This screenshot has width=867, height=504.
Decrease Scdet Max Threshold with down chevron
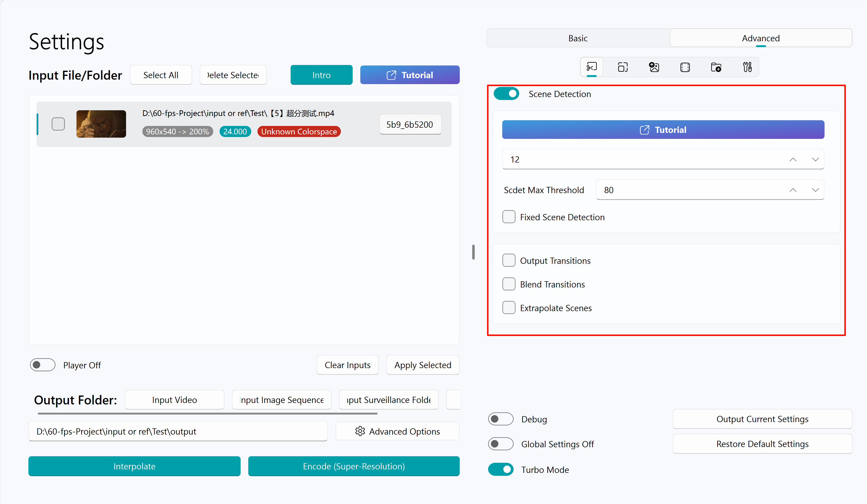[x=815, y=190]
